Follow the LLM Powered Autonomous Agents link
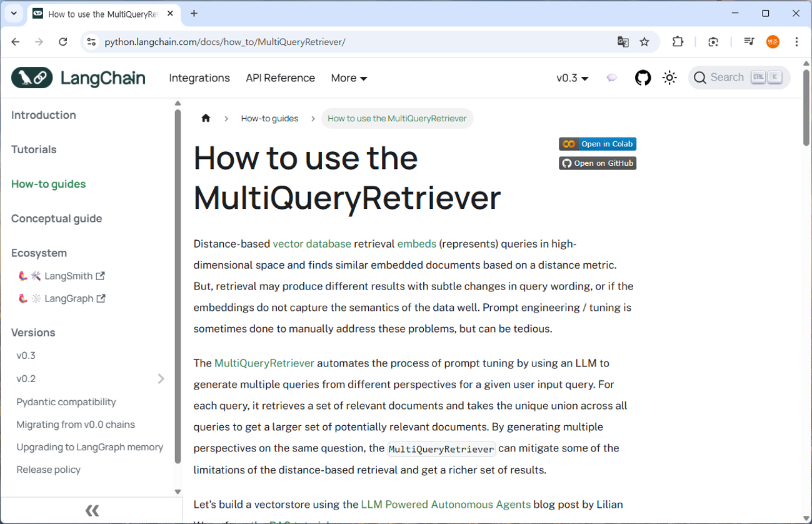The image size is (812, 524). point(446,505)
